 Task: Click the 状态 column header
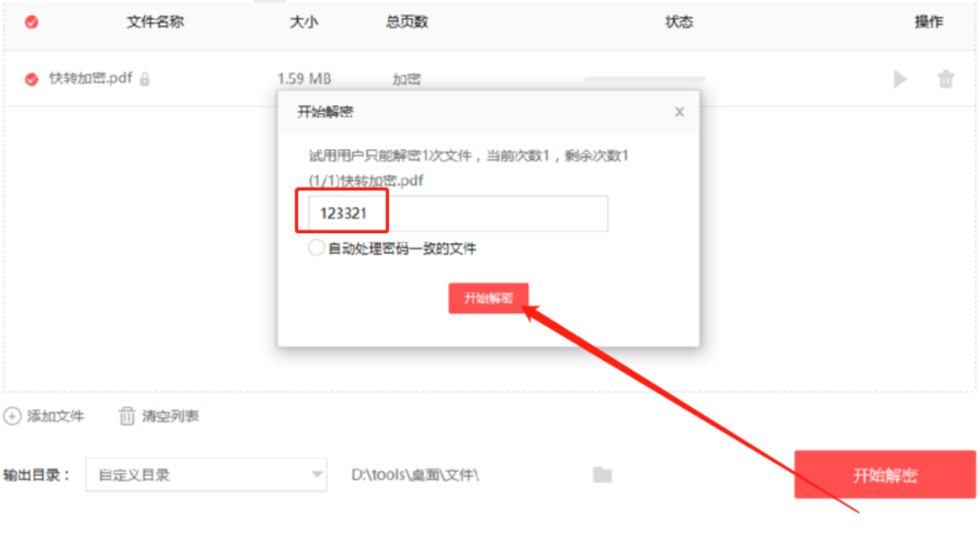tap(679, 22)
